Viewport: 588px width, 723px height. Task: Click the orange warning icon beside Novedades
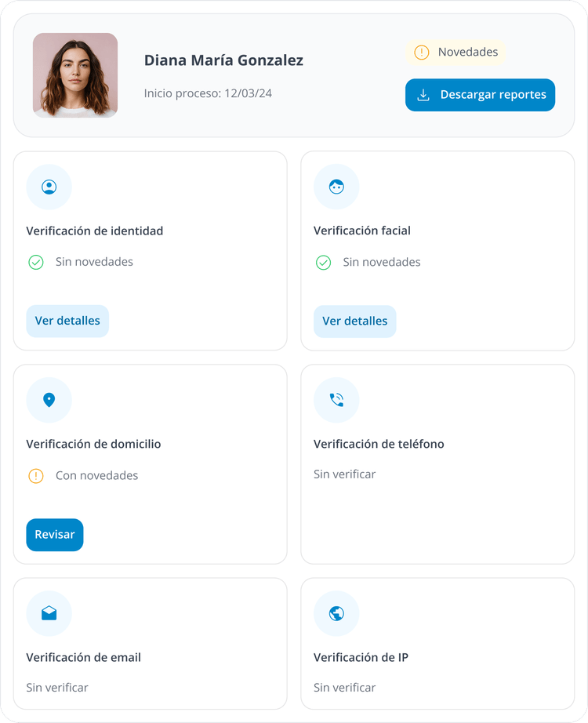(x=422, y=53)
